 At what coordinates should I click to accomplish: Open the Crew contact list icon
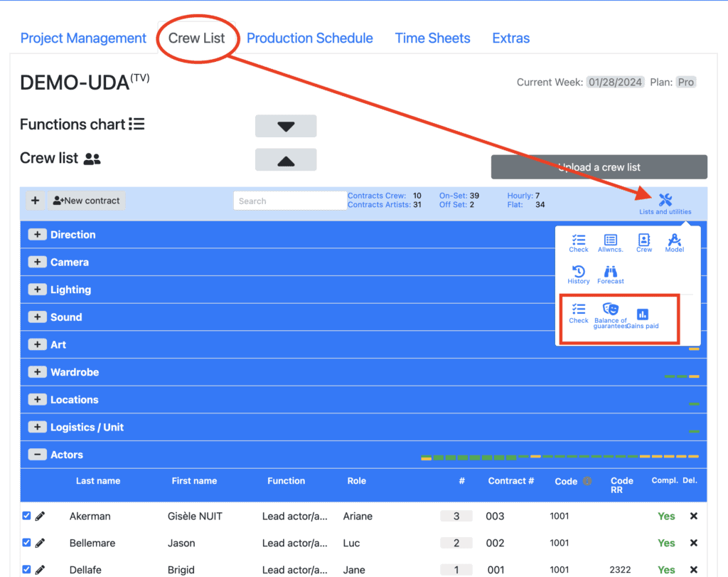point(644,240)
